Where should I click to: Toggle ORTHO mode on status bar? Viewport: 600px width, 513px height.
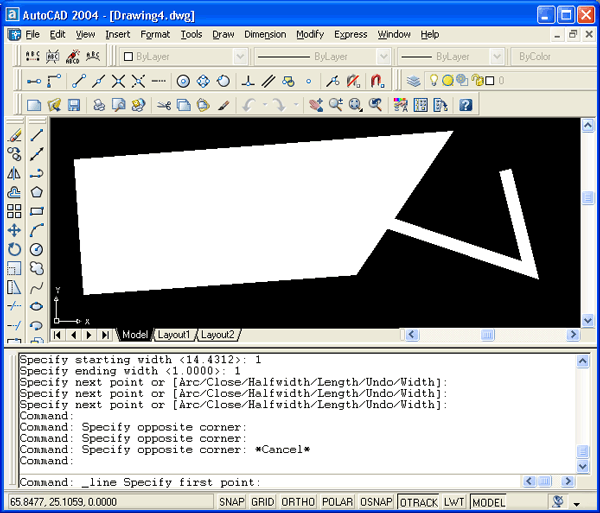pos(297,502)
